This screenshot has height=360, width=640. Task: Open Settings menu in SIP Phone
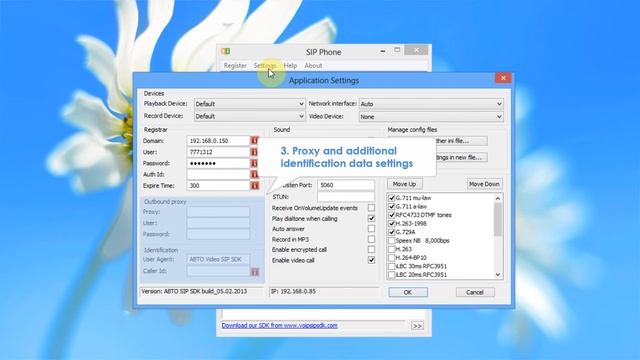(x=264, y=65)
